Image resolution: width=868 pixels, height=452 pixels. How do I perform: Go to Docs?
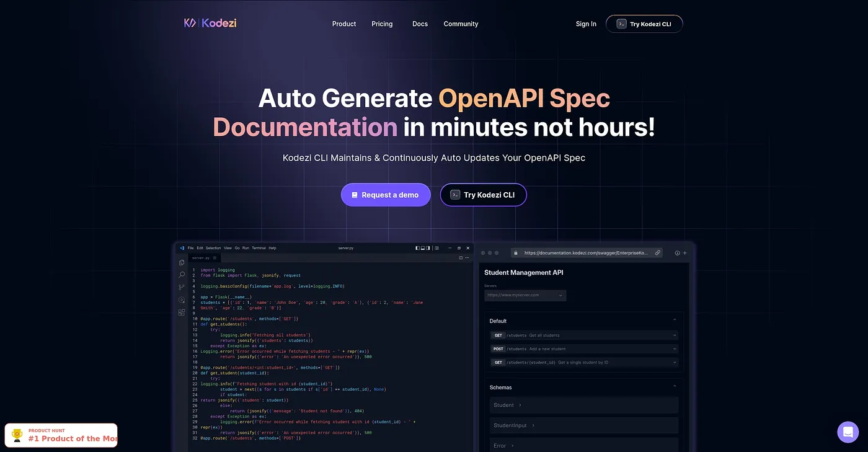(x=420, y=24)
